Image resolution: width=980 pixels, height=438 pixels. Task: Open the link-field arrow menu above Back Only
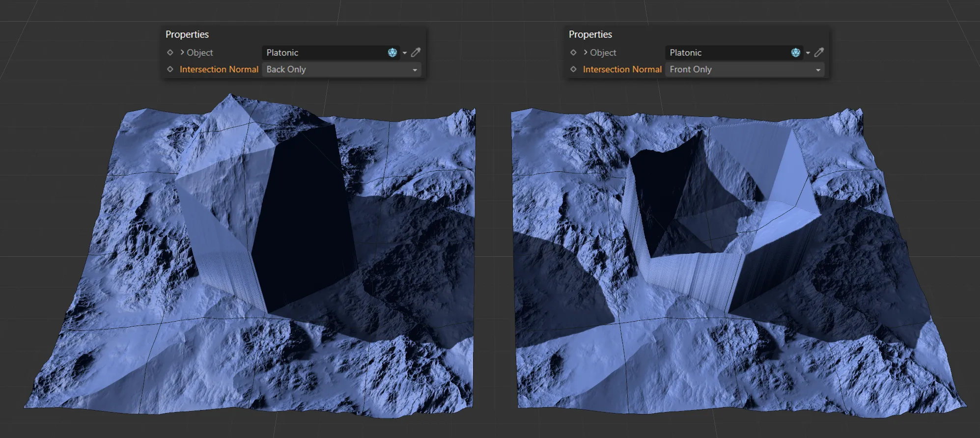[x=405, y=53]
